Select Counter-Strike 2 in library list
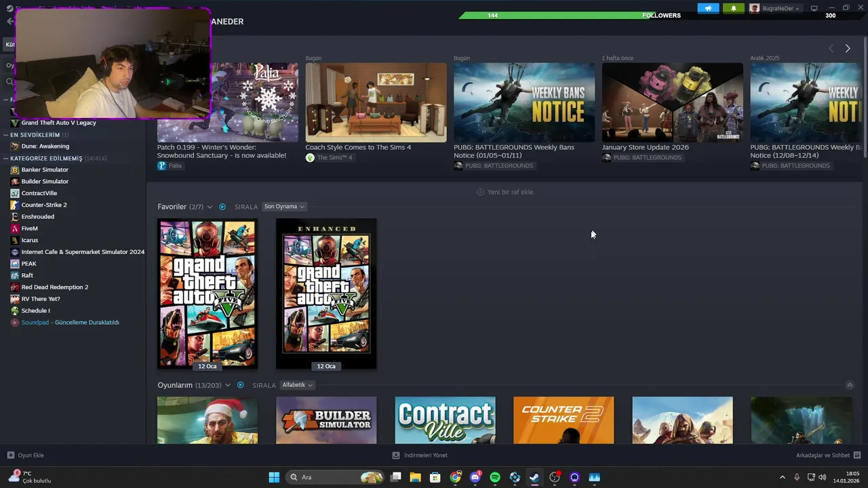The image size is (868, 488). click(43, 205)
